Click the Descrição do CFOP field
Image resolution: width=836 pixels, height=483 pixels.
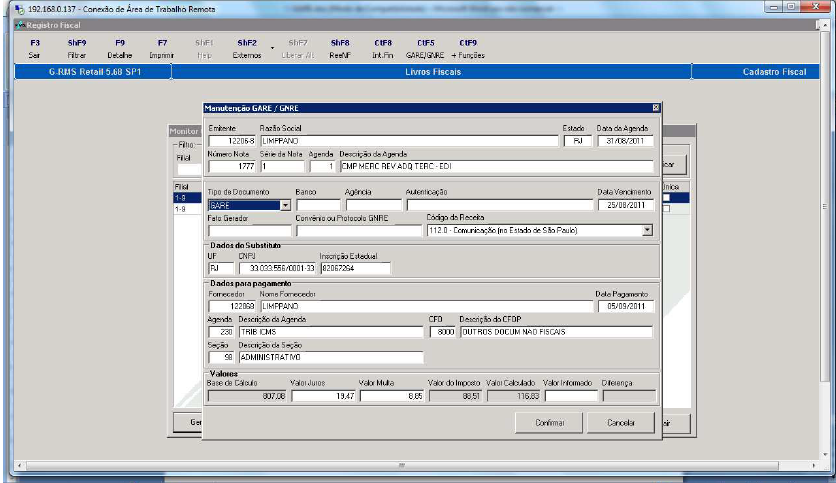pos(556,332)
